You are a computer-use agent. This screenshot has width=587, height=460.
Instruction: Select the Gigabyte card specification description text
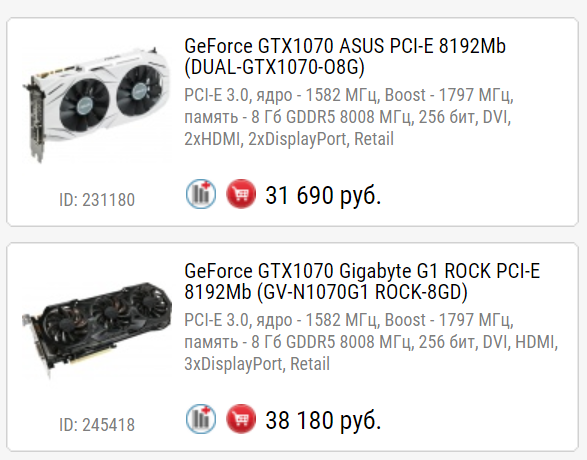(x=371, y=342)
